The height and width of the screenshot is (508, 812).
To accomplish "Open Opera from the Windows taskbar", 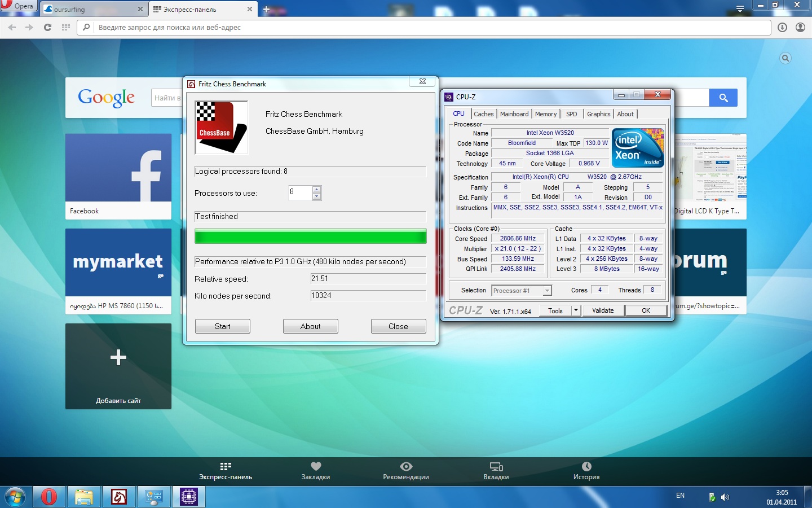I will click(x=48, y=497).
